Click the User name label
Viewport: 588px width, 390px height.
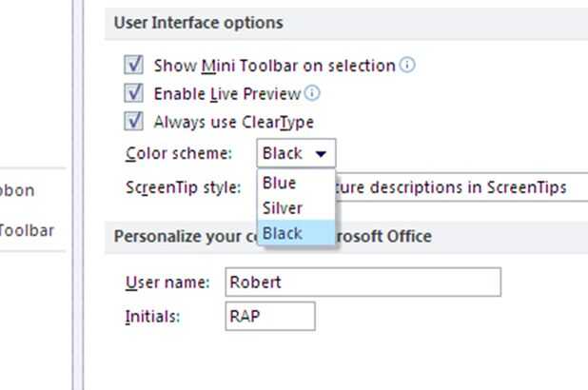pyautogui.click(x=167, y=283)
